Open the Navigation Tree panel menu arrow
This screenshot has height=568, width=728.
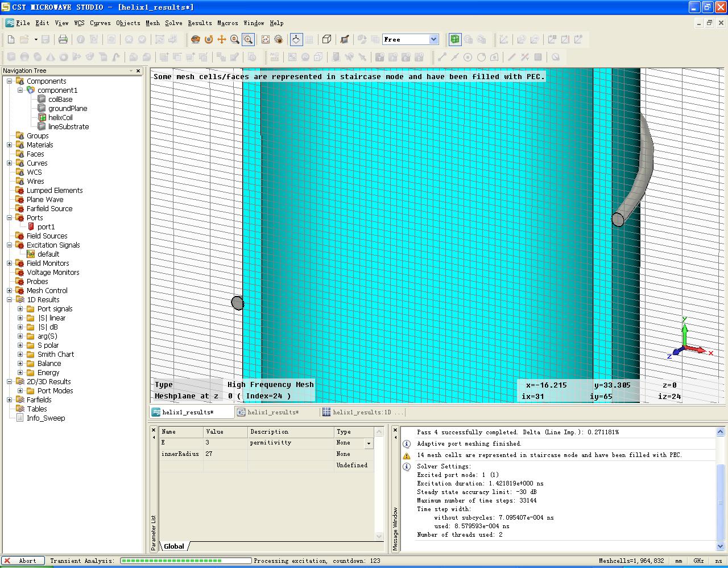click(131, 71)
